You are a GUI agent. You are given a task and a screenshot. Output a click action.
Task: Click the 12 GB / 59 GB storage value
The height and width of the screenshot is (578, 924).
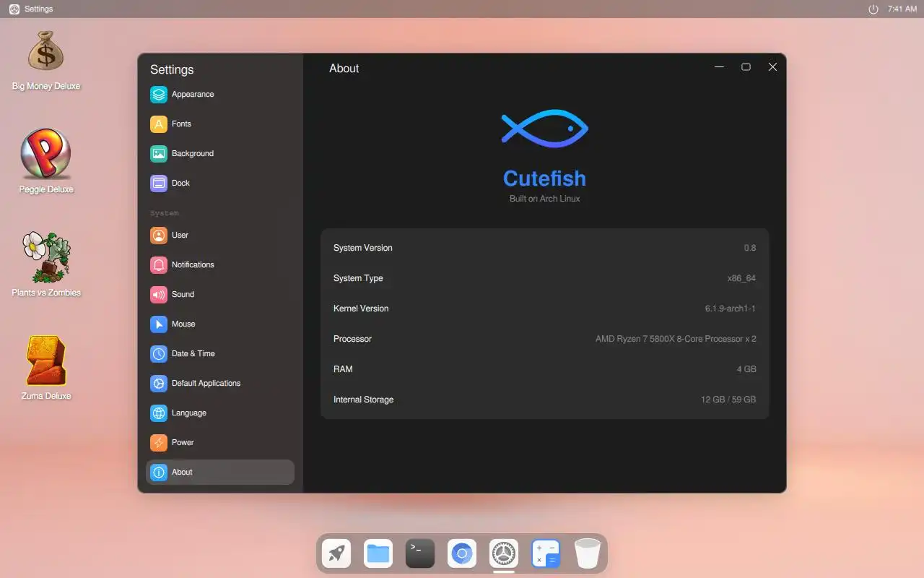[x=728, y=400]
